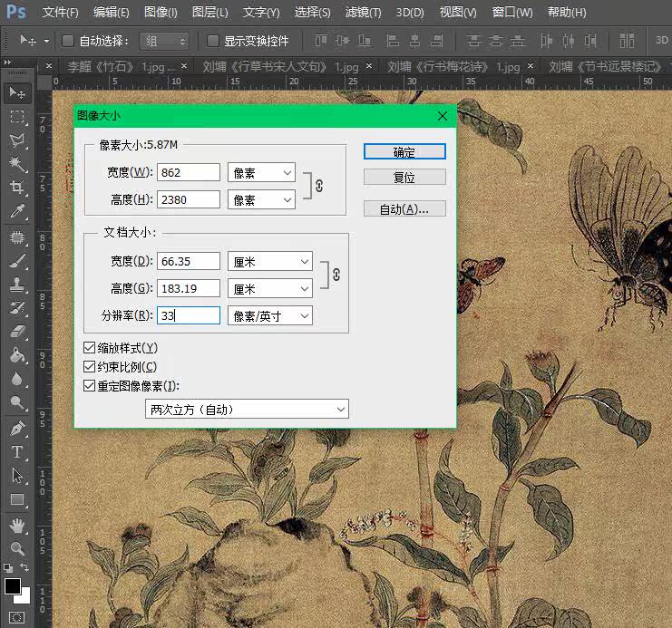Select the History Brush tool
672x628 pixels.
coord(17,307)
